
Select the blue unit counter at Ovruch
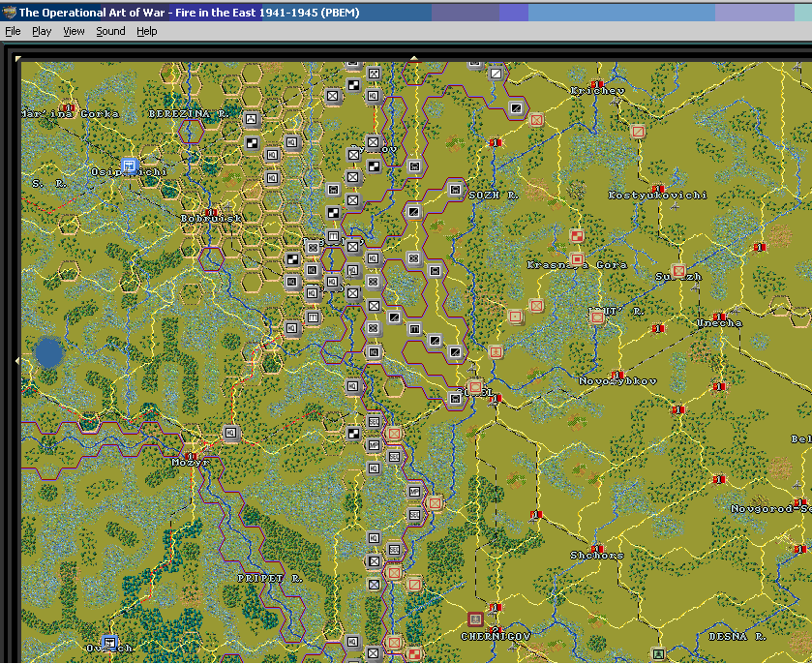pyautogui.click(x=109, y=643)
